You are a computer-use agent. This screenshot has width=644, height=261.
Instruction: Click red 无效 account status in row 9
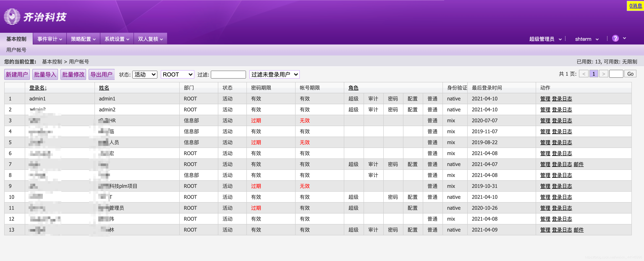305,186
